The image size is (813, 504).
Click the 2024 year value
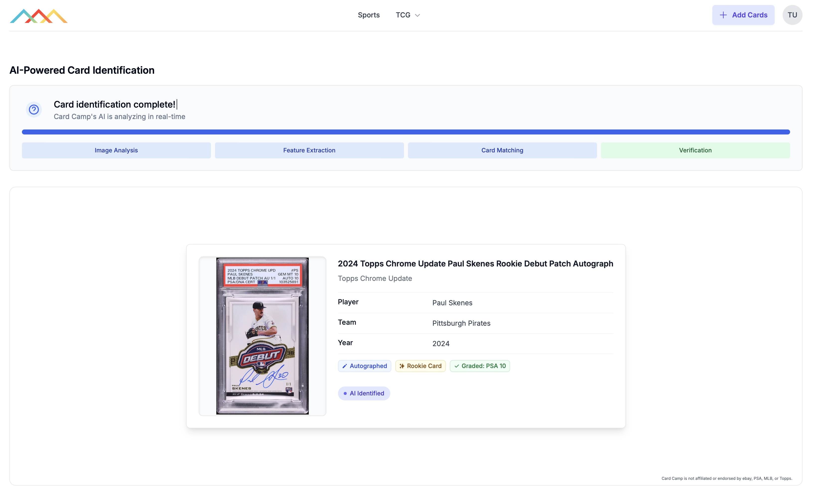441,344
